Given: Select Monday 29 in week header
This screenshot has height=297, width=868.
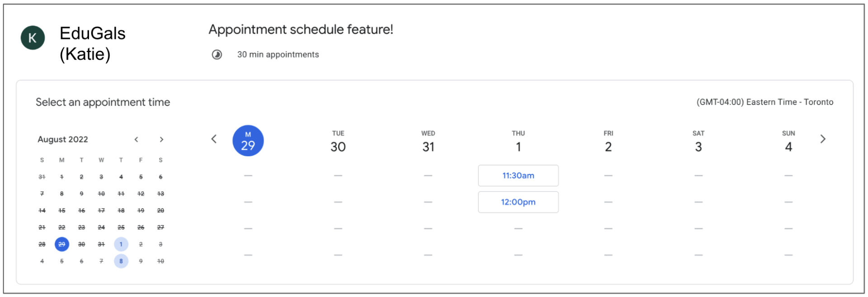Looking at the screenshot, I should pos(248,141).
